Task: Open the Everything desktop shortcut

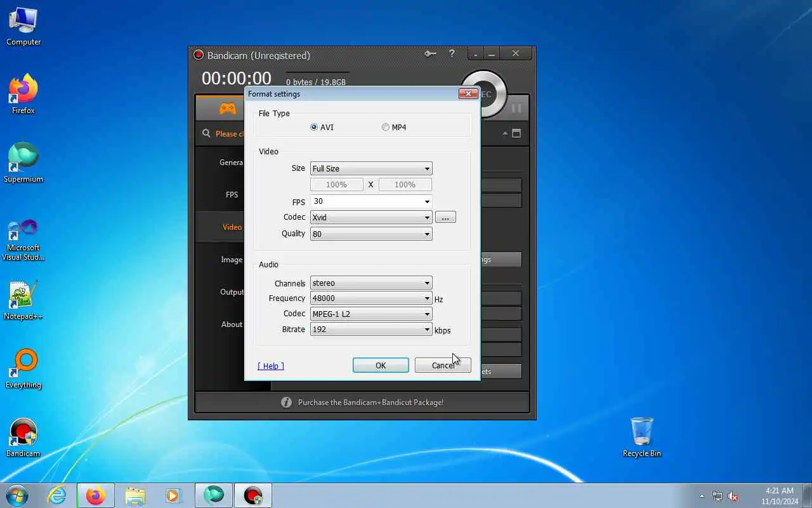Action: click(x=23, y=369)
